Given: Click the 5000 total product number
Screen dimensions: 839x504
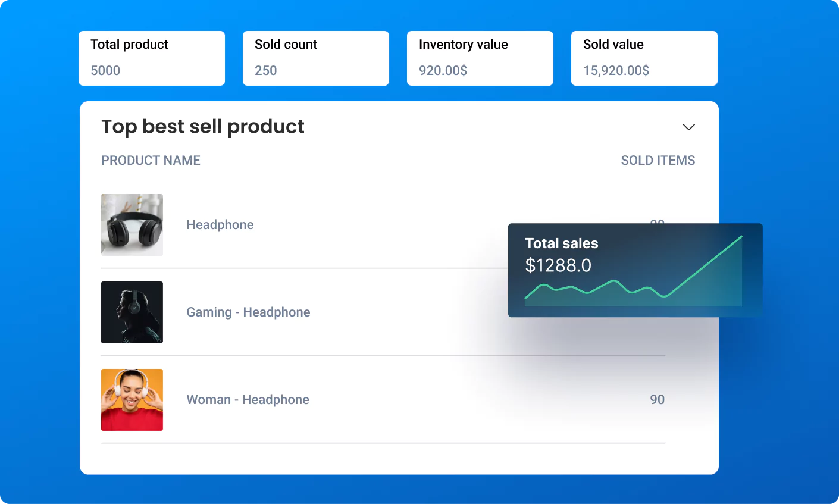Looking at the screenshot, I should click(x=105, y=71).
